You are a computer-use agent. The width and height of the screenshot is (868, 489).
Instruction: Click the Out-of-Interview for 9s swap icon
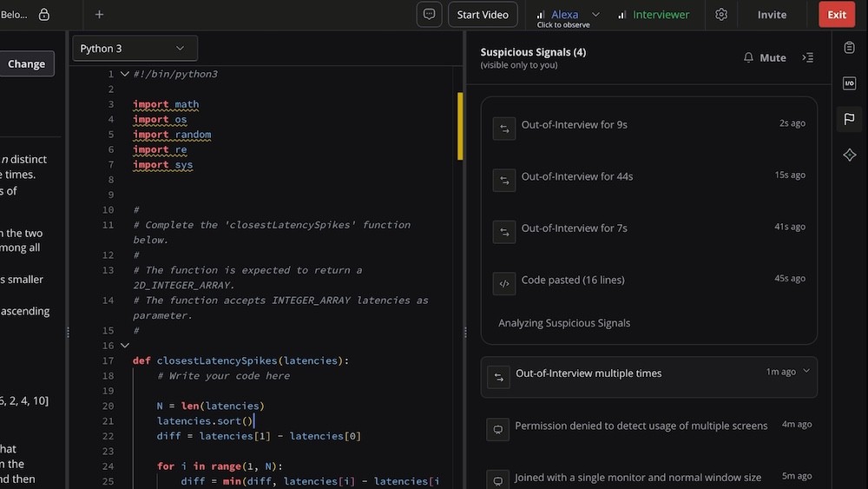[504, 129]
